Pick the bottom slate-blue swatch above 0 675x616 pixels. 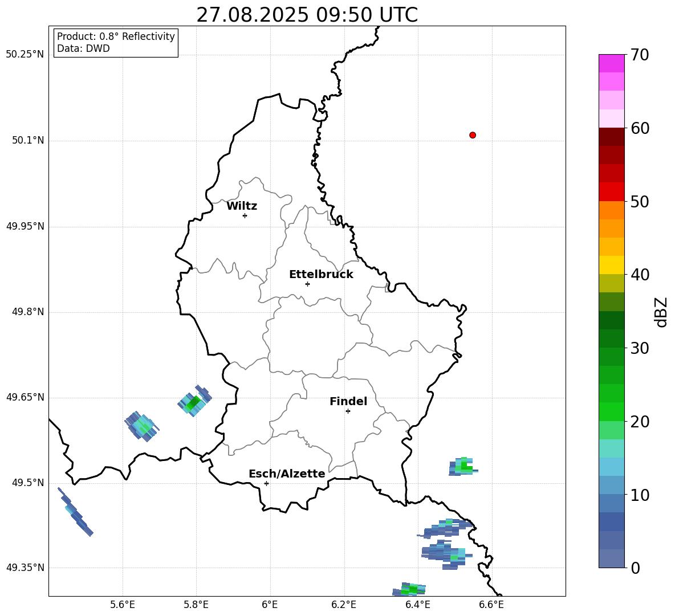coord(611,559)
